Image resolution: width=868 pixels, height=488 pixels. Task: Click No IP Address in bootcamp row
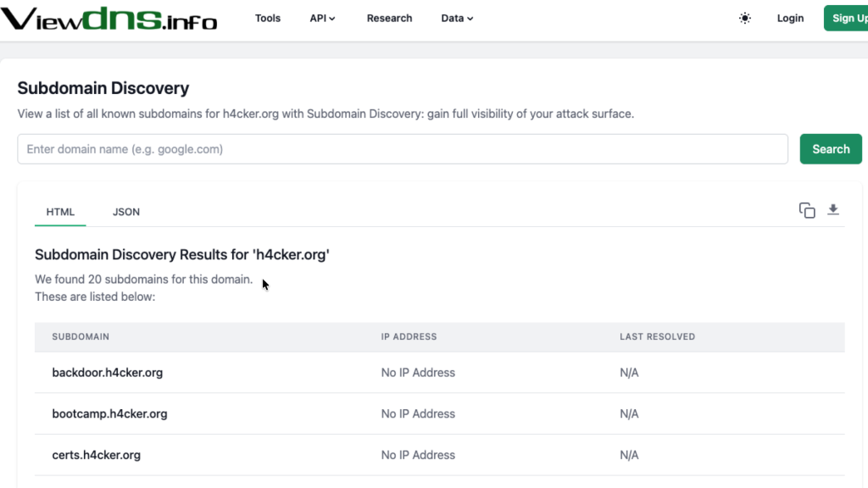tap(418, 413)
